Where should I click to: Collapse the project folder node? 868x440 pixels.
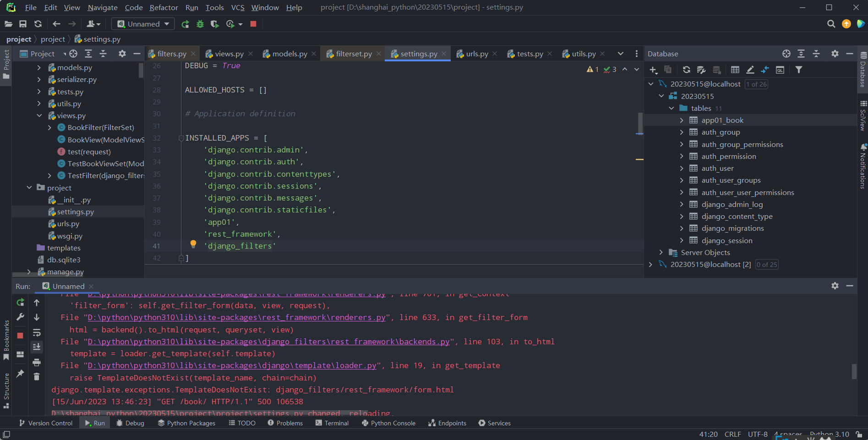tap(29, 188)
